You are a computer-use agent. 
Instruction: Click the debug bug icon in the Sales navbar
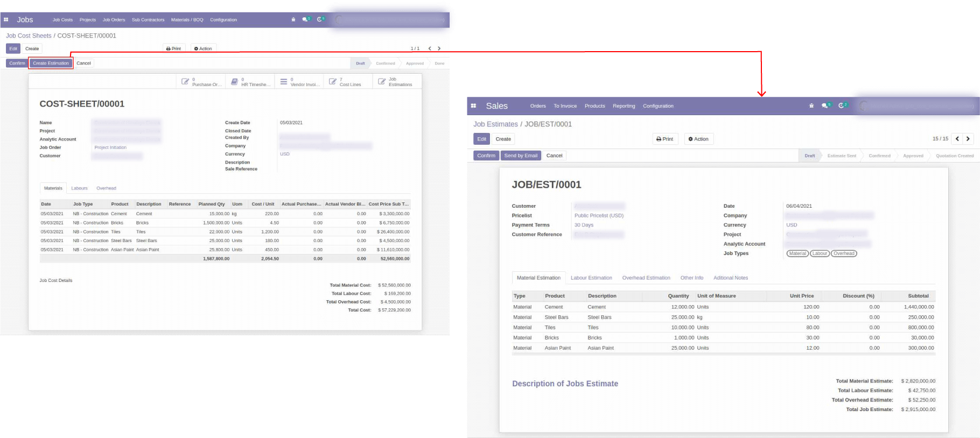pos(811,106)
